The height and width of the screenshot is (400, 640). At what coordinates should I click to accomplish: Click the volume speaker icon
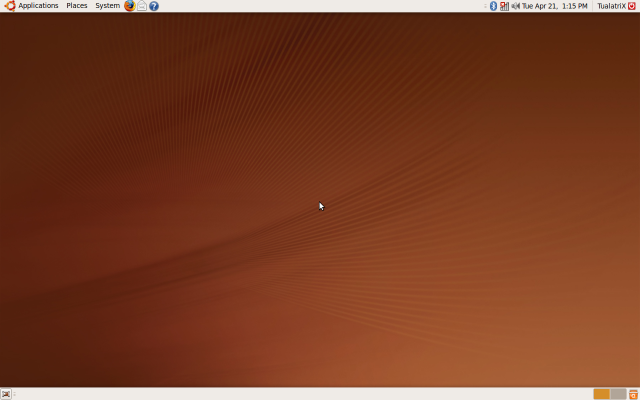[x=515, y=6]
